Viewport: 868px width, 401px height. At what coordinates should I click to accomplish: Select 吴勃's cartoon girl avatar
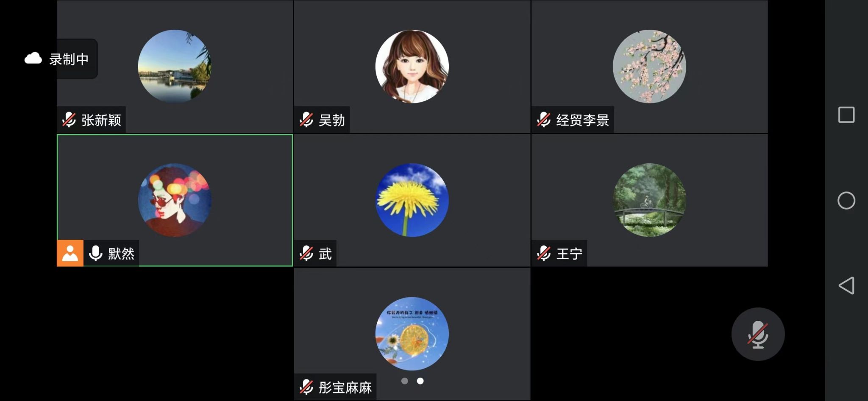pos(412,66)
